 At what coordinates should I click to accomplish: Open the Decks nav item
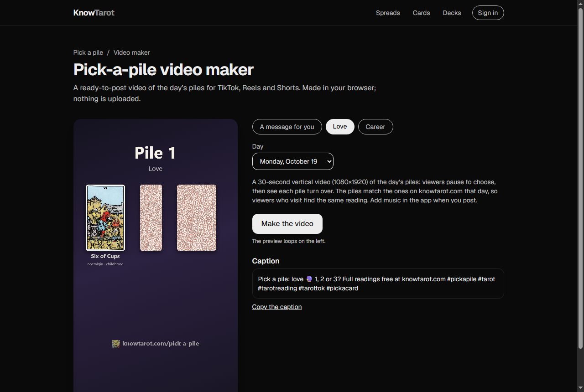(x=452, y=13)
